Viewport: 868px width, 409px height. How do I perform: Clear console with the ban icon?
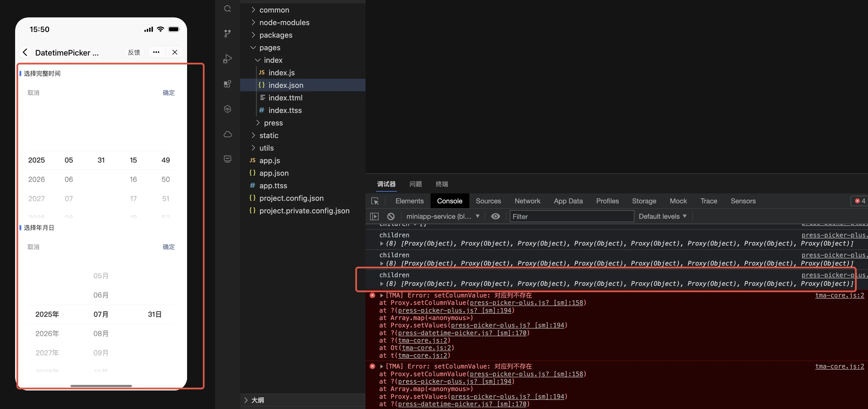pyautogui.click(x=391, y=216)
